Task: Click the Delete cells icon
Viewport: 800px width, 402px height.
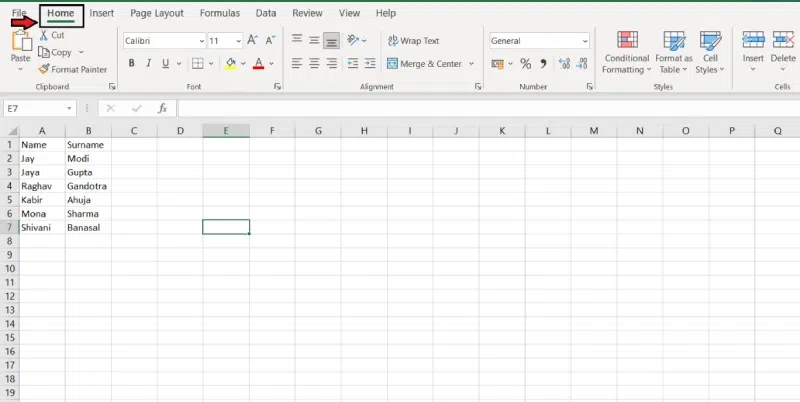Action: pos(783,40)
